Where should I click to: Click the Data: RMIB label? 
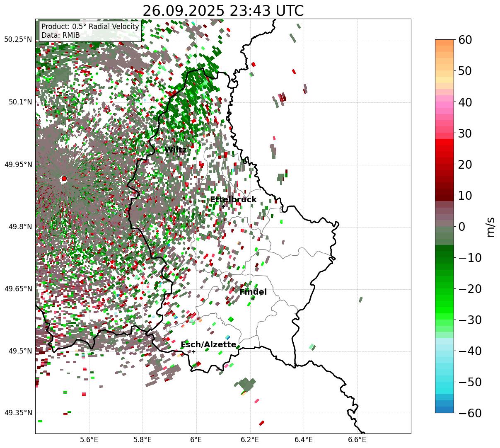60,35
